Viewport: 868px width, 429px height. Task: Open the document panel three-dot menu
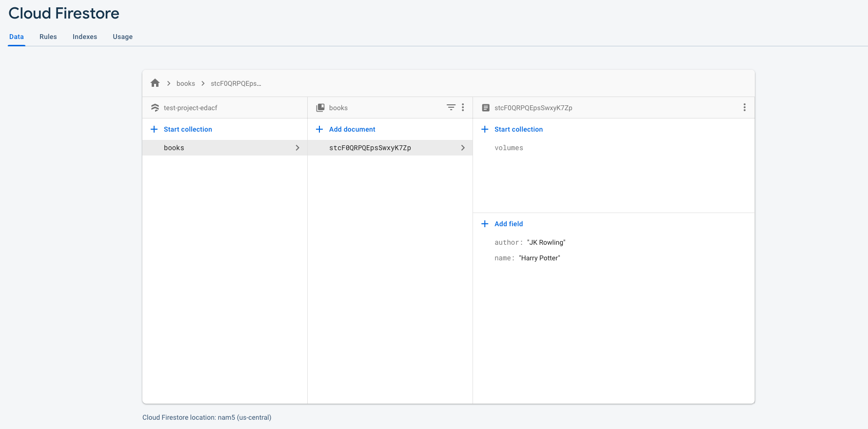point(744,107)
